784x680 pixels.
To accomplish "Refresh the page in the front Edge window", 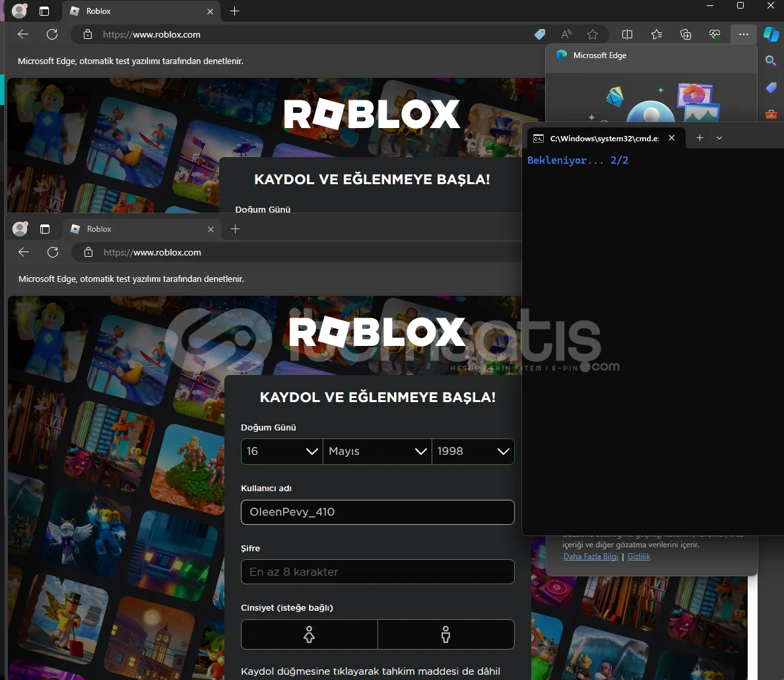I will click(53, 252).
